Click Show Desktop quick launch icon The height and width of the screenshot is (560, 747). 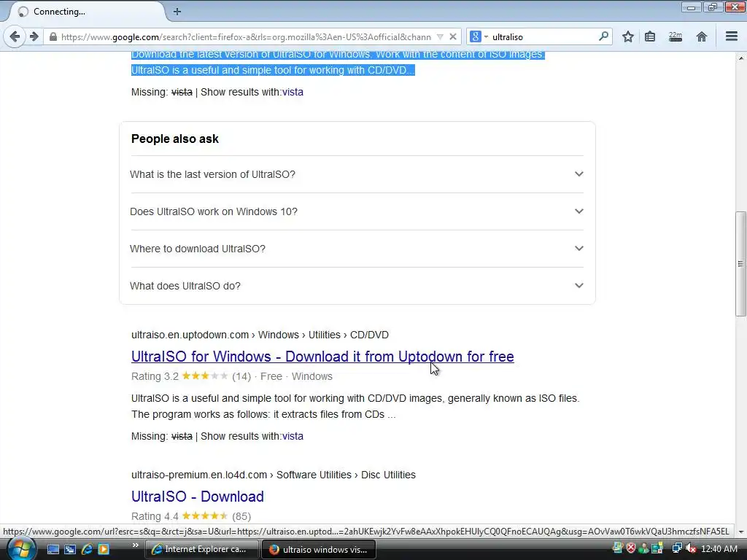(53, 550)
